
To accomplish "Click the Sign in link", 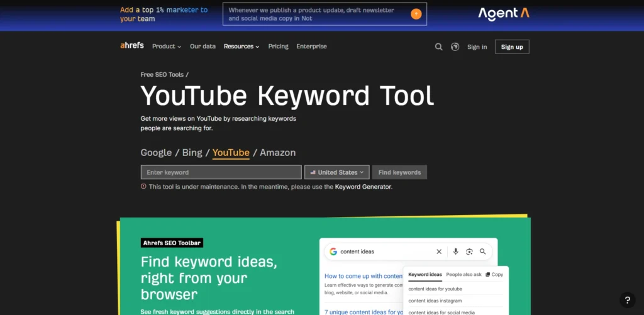I will 477,47.
